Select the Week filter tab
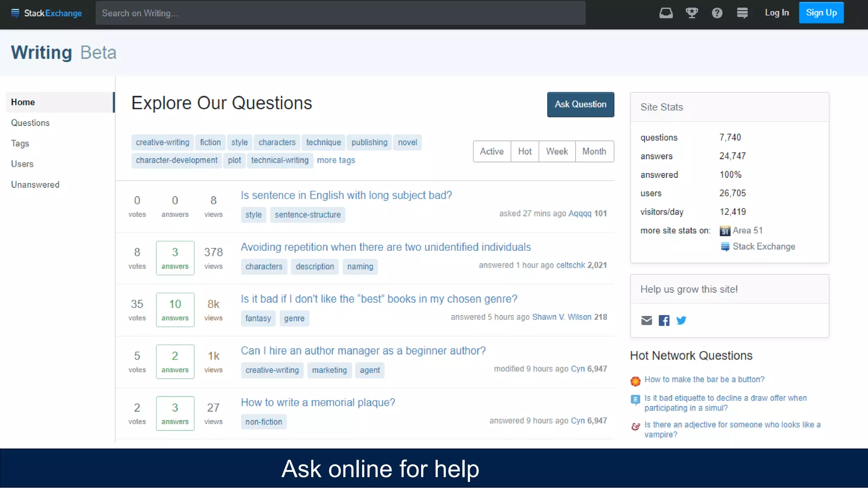 coord(556,151)
